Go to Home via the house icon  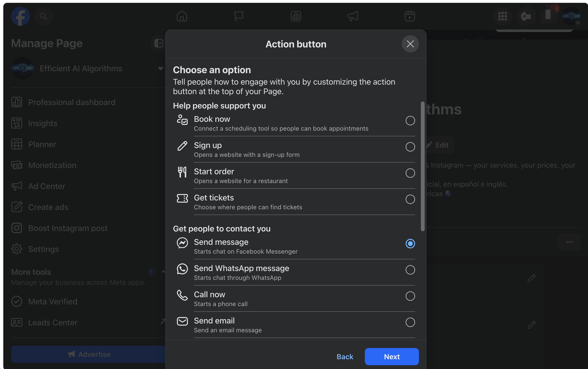(x=182, y=16)
